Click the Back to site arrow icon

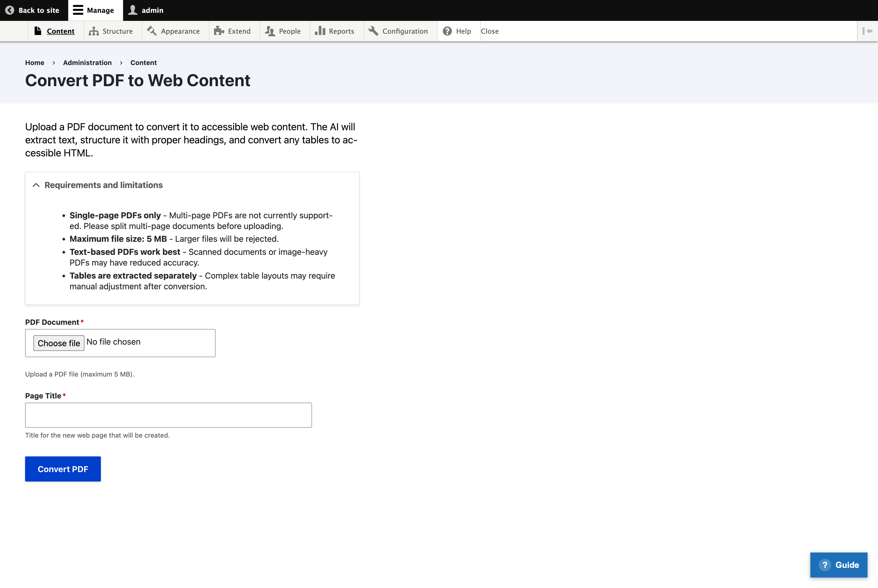pyautogui.click(x=10, y=10)
